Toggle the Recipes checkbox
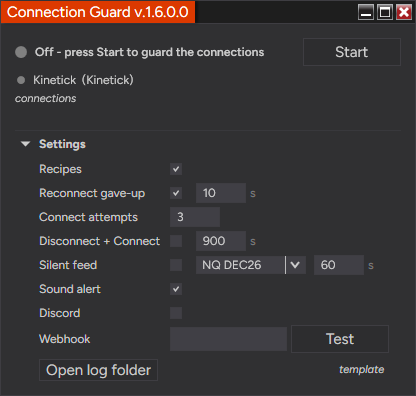This screenshot has width=416, height=396. (x=176, y=169)
